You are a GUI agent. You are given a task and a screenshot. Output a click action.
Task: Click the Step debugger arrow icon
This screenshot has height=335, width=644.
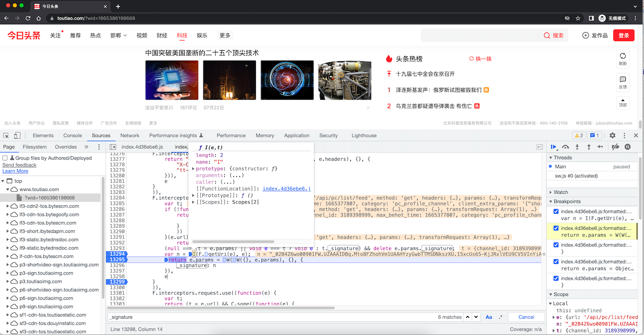pos(600,147)
